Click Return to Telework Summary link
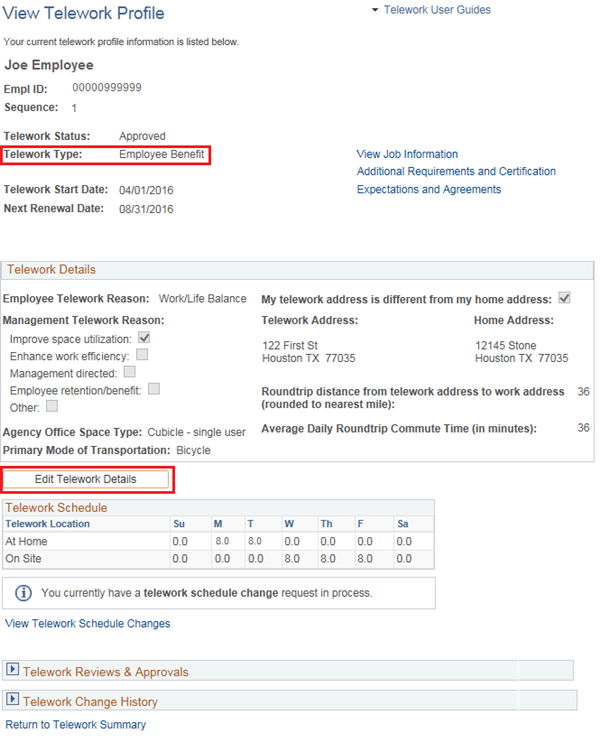Image resolution: width=600 pixels, height=742 pixels. [76, 724]
